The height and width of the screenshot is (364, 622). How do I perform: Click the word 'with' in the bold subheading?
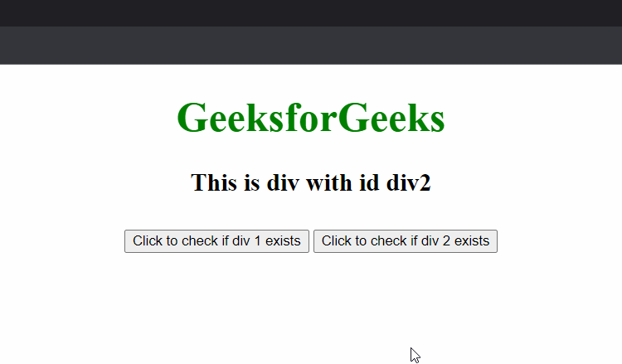point(329,182)
